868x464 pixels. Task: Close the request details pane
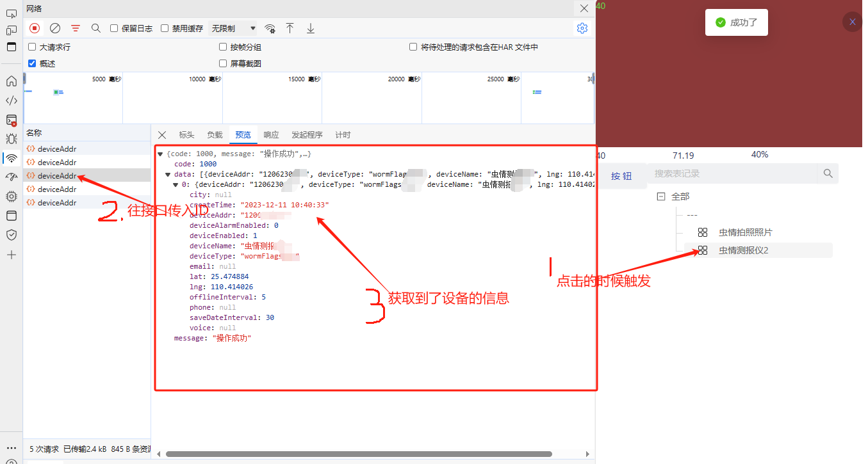tap(162, 135)
